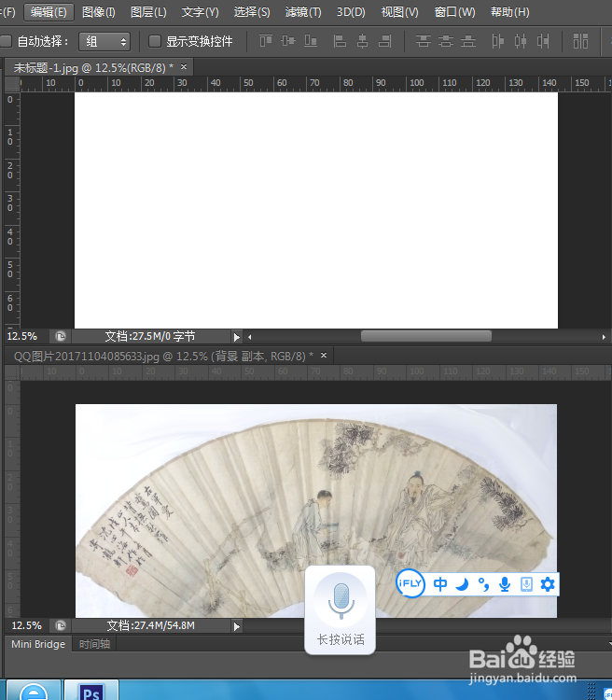Click the fan painting canvas image
The width and height of the screenshot is (612, 700).
(316, 511)
